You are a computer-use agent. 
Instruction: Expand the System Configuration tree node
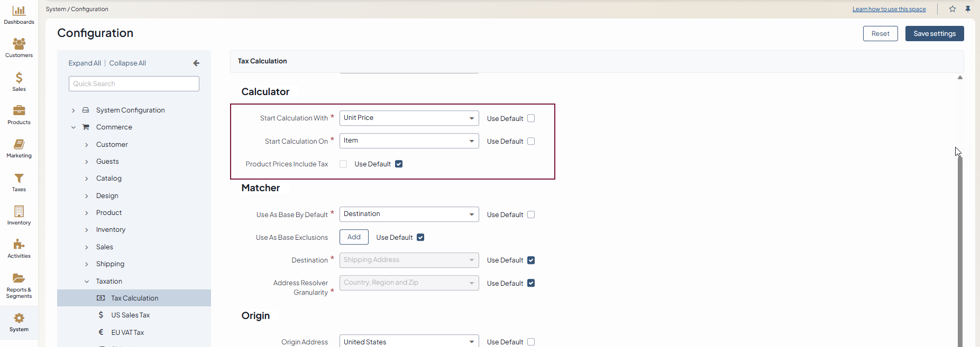pos(74,110)
